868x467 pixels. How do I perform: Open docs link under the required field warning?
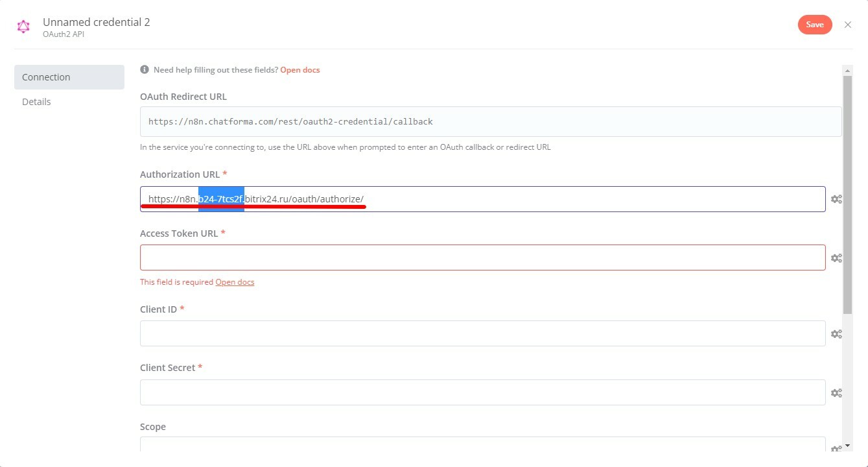[235, 281]
